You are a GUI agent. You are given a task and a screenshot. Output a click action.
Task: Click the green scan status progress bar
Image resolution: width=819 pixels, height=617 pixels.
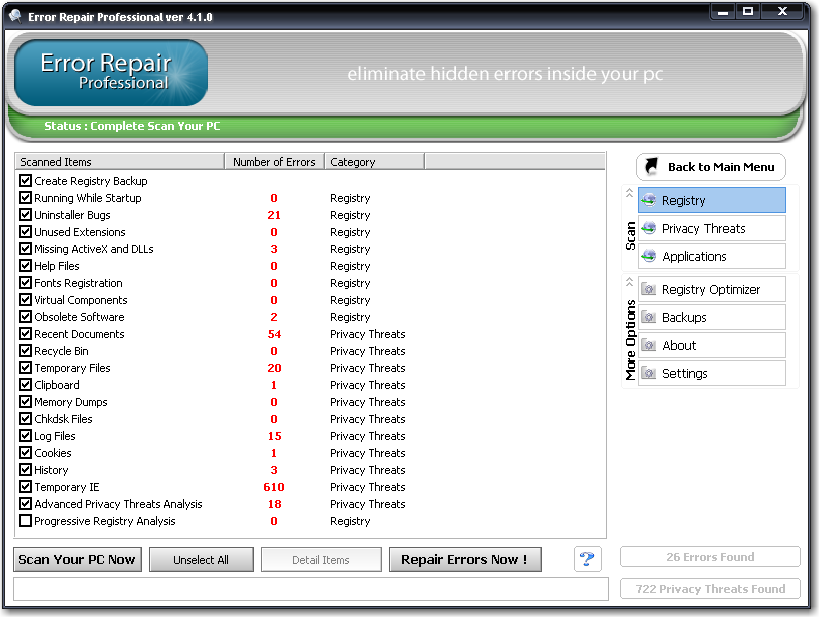pos(400,128)
